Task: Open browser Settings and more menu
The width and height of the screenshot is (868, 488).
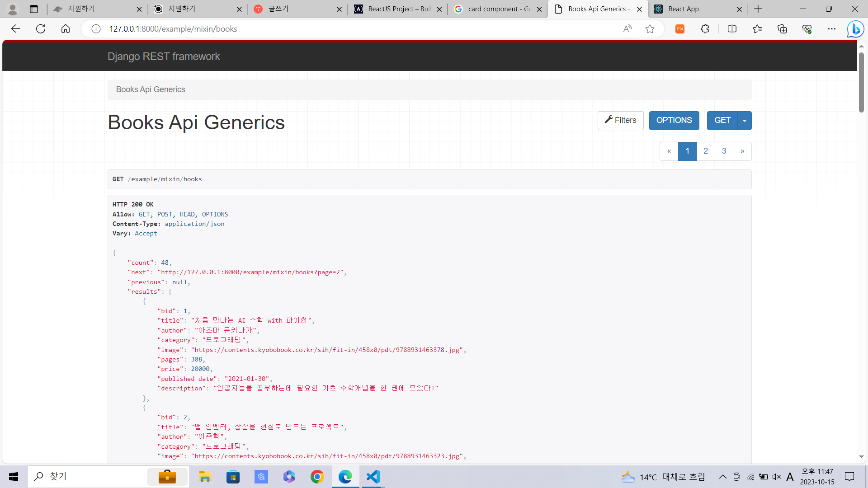Action: (x=831, y=29)
